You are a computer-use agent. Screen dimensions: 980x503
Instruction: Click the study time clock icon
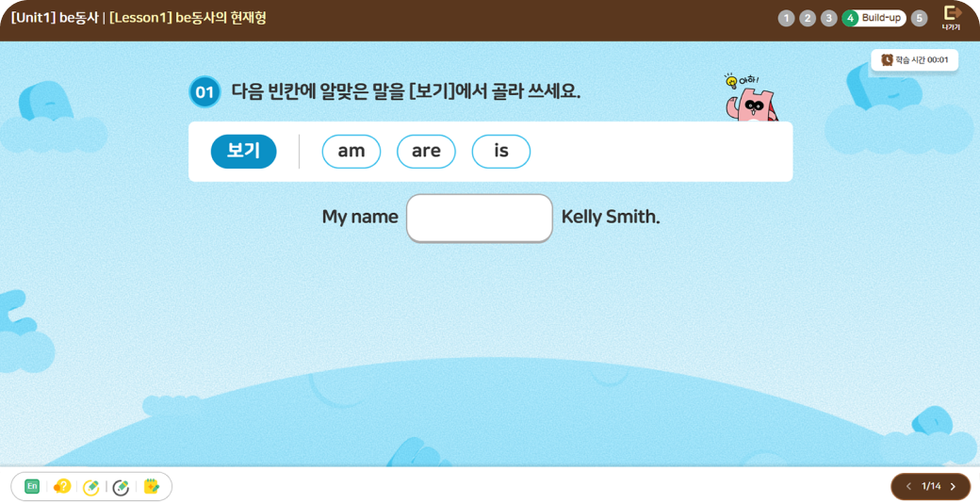point(887,60)
